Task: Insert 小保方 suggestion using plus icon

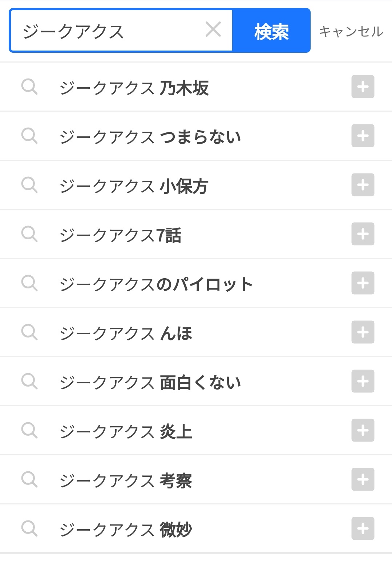Action: point(363,185)
